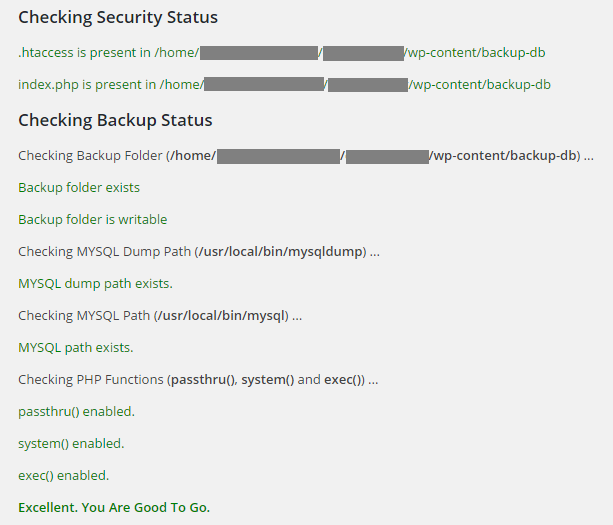Click the Excellent. You Are Good To Go message
The width and height of the screenshot is (613, 525).
point(114,508)
